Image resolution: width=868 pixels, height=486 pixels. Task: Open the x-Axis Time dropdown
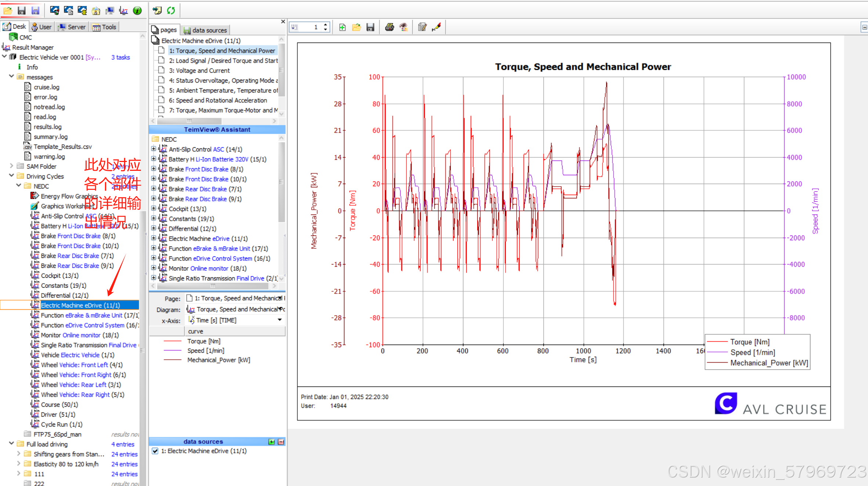(280, 320)
